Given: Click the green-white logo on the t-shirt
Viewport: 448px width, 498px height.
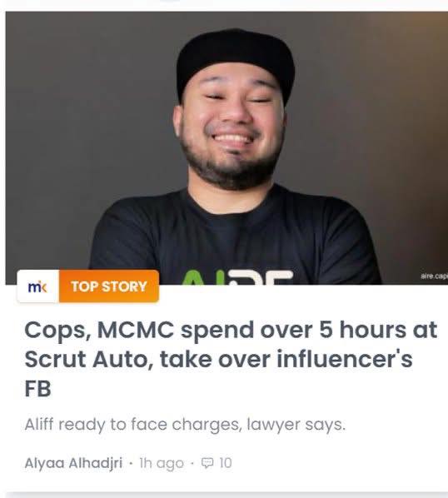Looking at the screenshot, I should 237,277.
